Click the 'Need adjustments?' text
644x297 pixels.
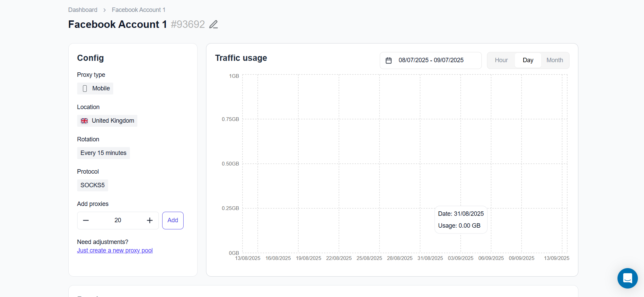point(103,242)
